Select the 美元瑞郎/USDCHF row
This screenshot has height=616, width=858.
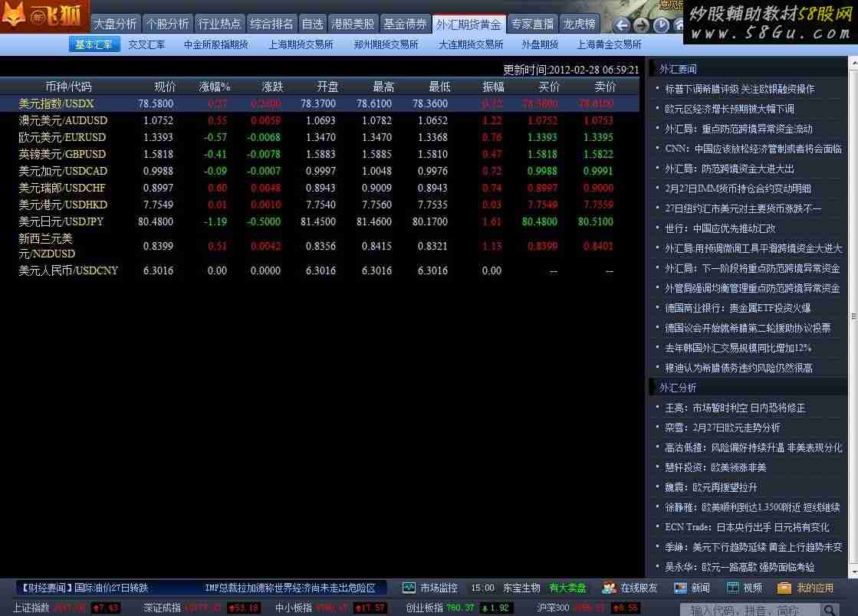(320, 188)
